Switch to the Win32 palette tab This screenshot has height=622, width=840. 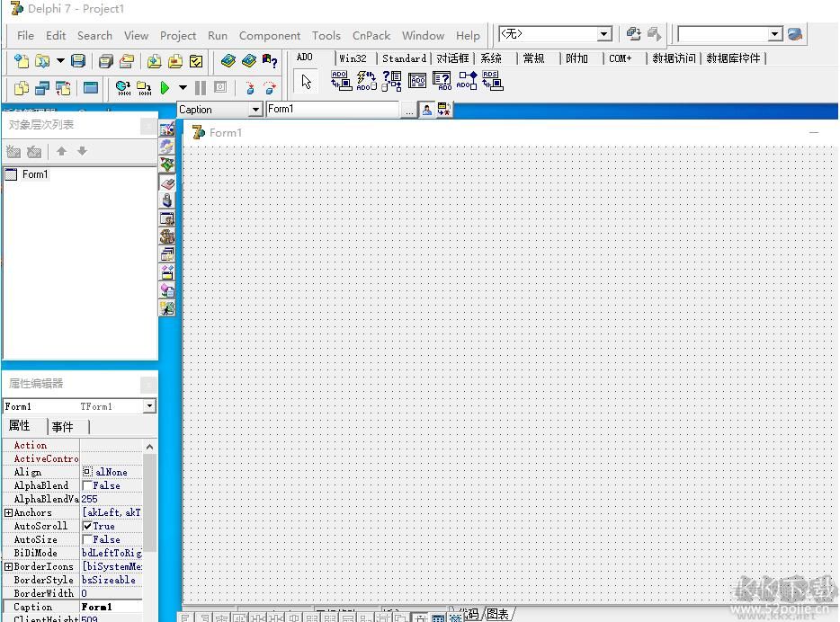[353, 58]
